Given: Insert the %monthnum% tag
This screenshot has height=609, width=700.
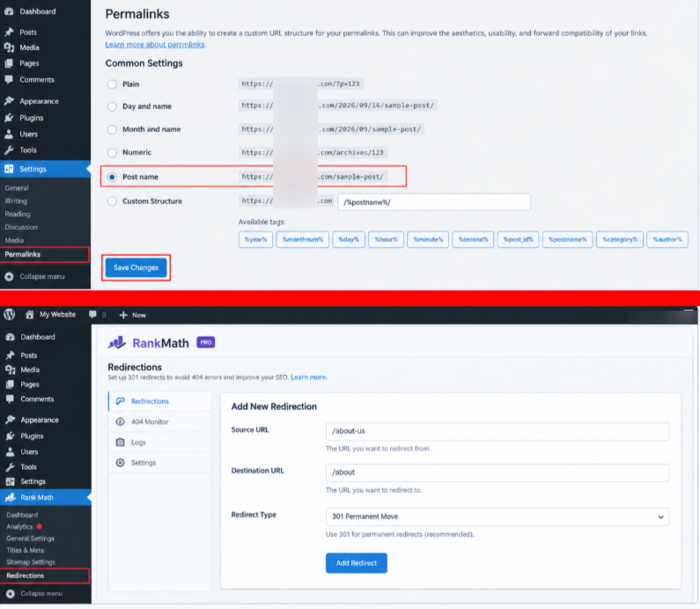Looking at the screenshot, I should [303, 239].
